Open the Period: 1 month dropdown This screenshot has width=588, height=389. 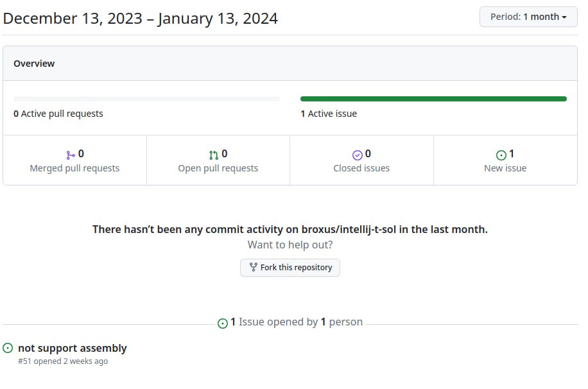coord(528,17)
